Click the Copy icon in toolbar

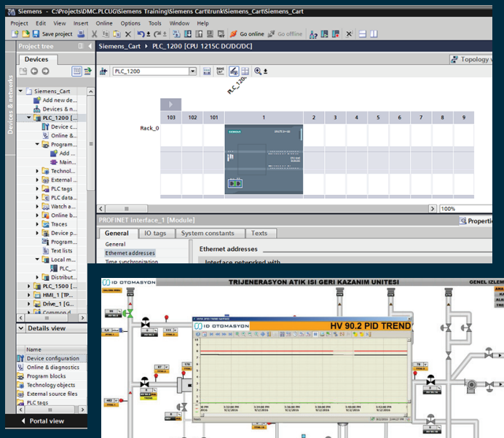click(106, 33)
